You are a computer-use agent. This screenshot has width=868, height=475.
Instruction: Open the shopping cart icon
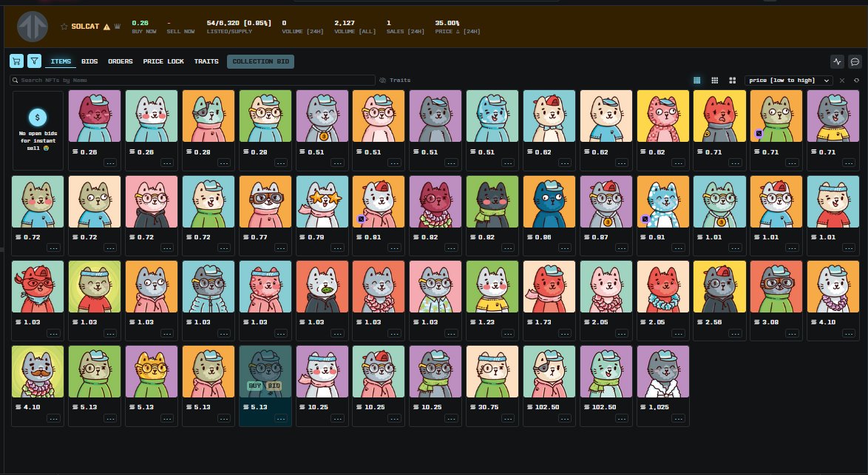click(x=16, y=61)
